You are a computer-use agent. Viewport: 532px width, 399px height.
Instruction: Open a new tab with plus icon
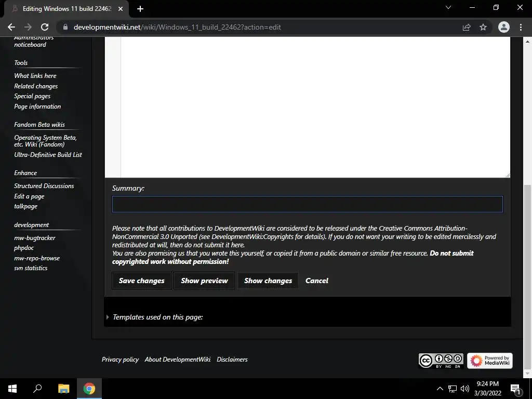tap(140, 9)
